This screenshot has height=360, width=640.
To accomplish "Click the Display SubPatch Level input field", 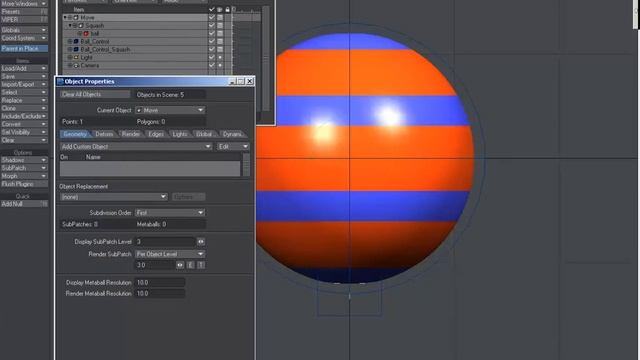I will (165, 242).
